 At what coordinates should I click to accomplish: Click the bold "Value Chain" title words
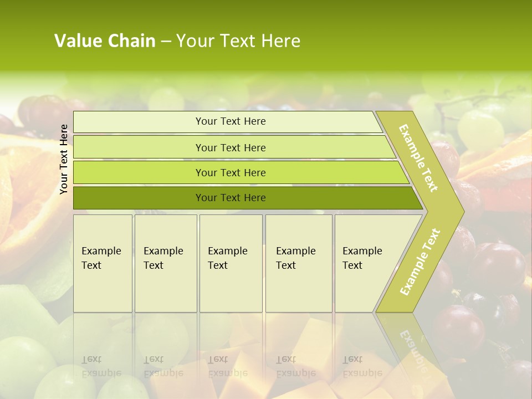point(105,41)
